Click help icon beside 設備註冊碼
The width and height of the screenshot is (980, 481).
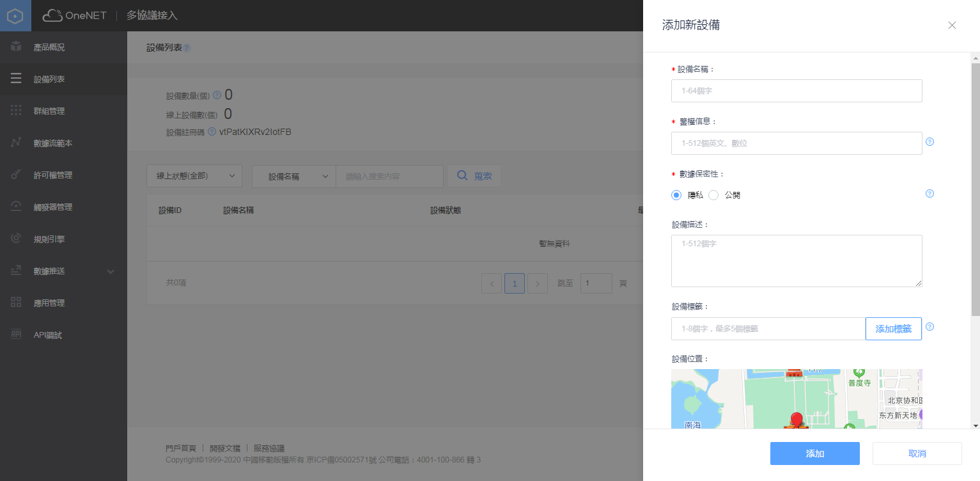[212, 132]
